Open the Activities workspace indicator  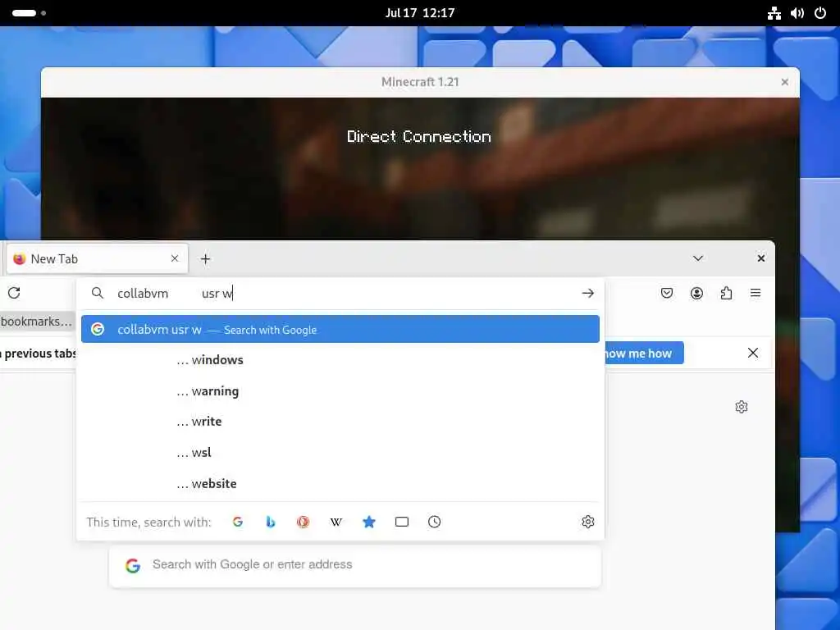(29, 13)
